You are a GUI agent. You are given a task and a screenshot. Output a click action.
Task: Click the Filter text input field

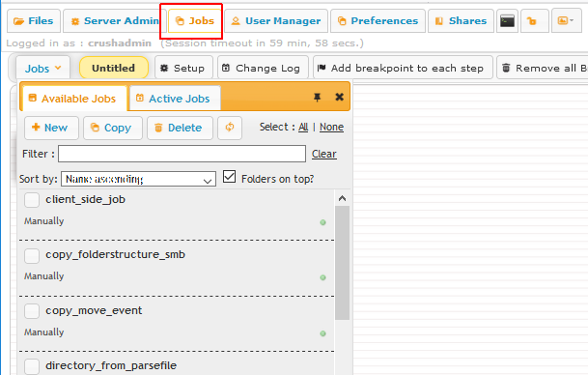point(182,154)
